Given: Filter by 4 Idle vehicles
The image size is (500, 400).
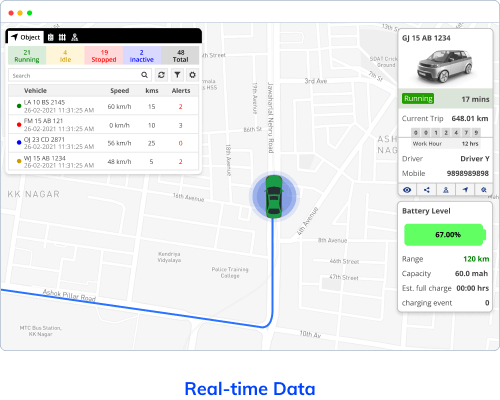Looking at the screenshot, I should [x=65, y=56].
